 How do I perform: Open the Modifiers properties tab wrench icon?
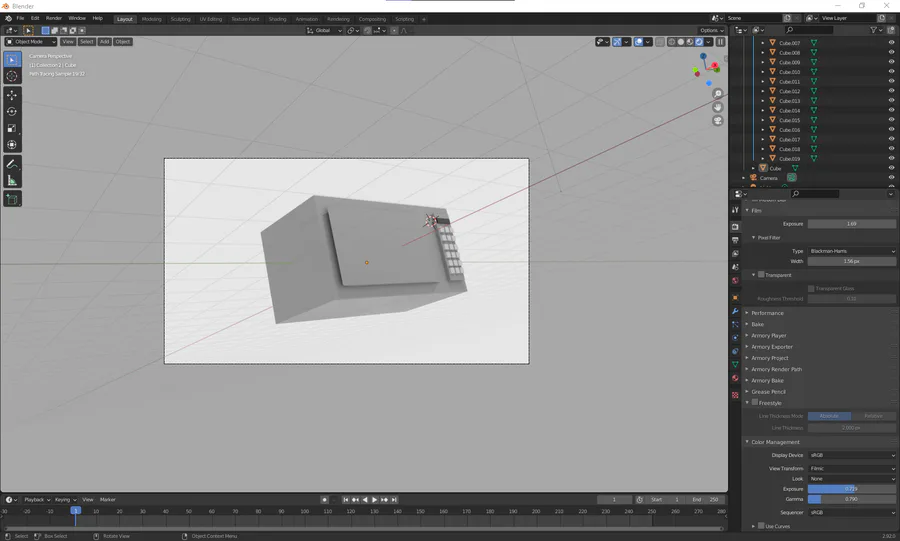pyautogui.click(x=735, y=311)
